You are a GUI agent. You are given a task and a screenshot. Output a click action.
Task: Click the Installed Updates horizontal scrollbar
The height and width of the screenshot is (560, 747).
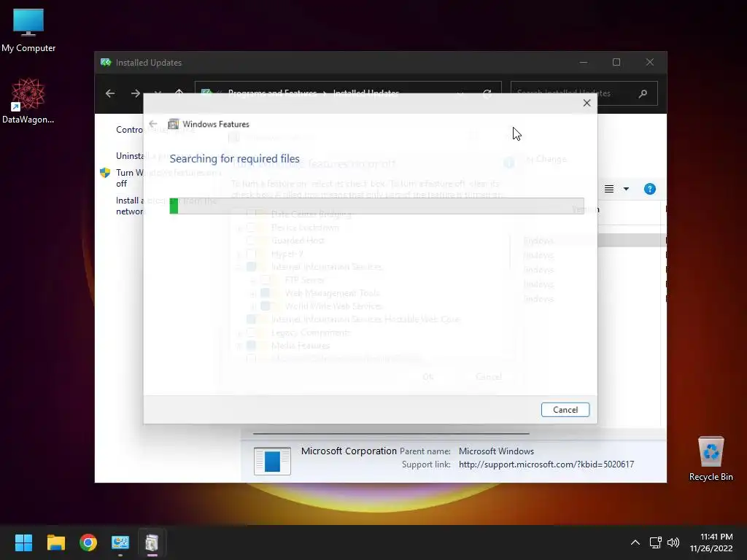click(391, 434)
